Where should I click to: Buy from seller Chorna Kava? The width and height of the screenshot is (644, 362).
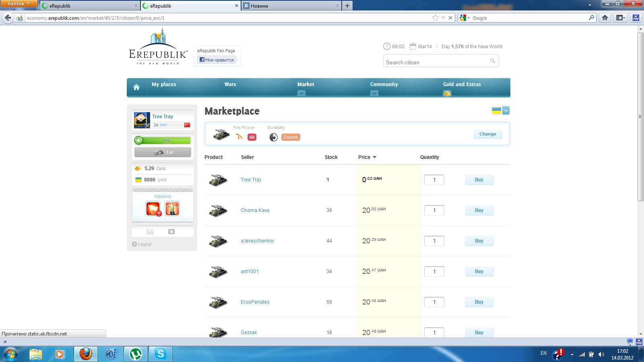[479, 210]
